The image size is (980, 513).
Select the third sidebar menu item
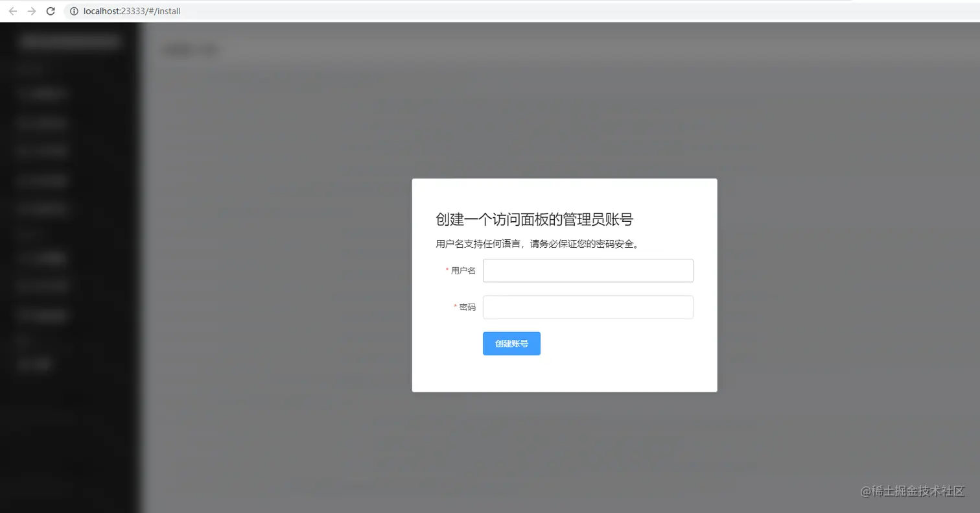tap(42, 150)
